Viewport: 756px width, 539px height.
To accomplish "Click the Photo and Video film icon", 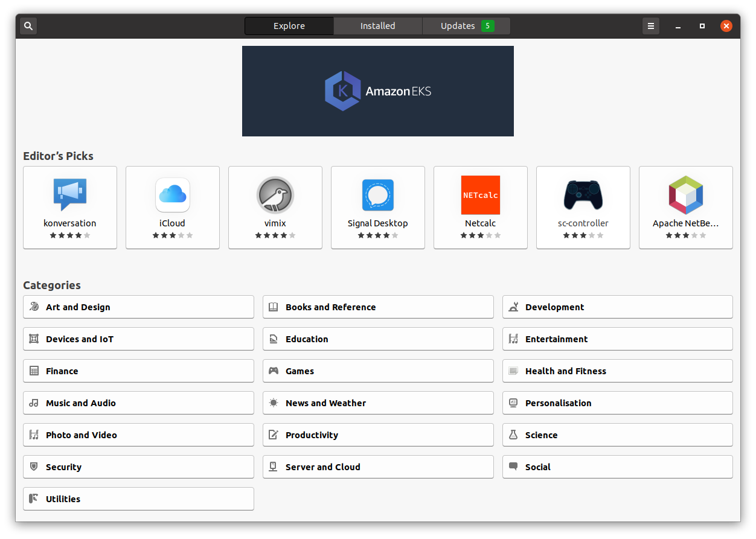I will (34, 435).
